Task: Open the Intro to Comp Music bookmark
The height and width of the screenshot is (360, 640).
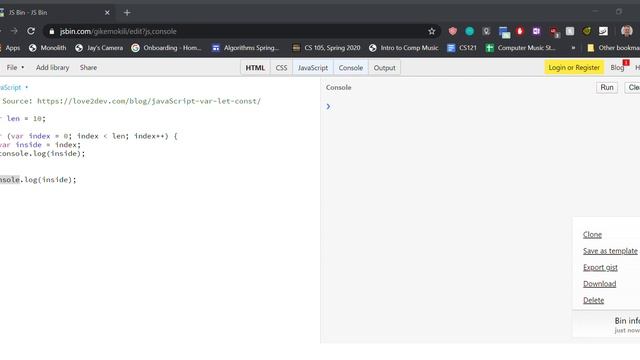Action: coord(403,48)
